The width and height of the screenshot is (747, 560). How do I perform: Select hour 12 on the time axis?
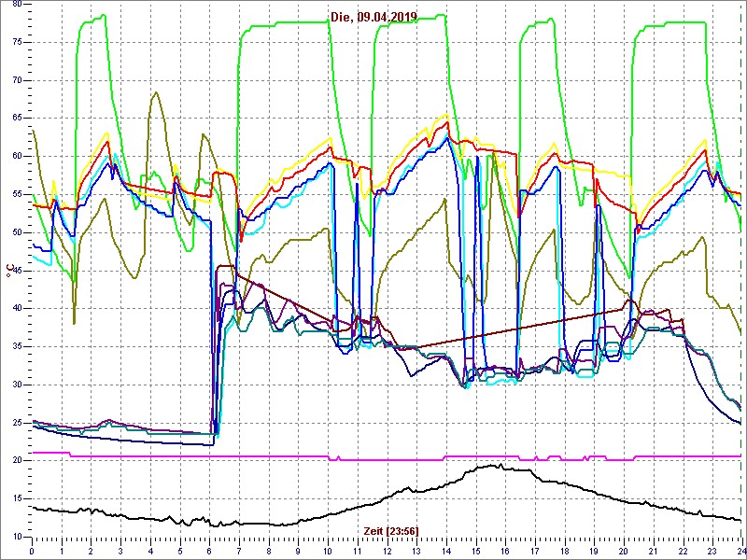click(x=388, y=551)
